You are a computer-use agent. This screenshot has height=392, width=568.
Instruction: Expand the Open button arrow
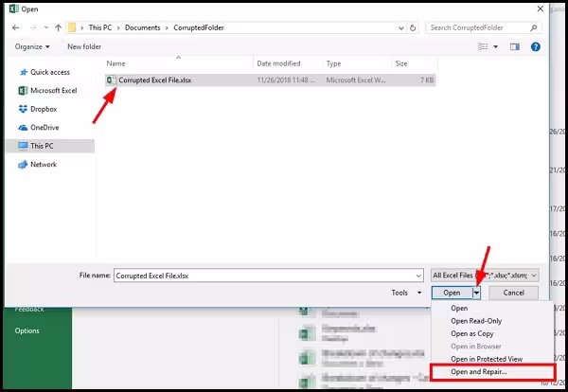[477, 293]
